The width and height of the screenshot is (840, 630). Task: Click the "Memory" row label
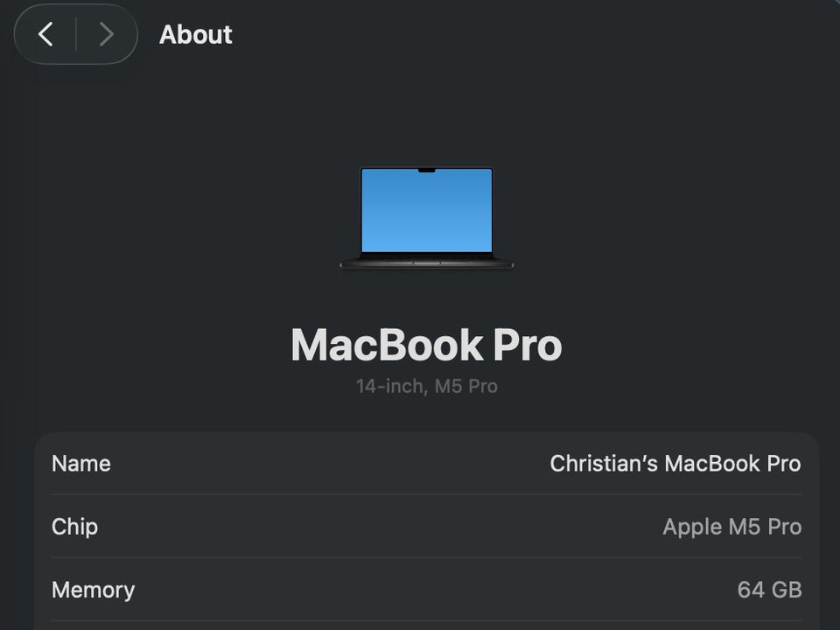(x=94, y=590)
